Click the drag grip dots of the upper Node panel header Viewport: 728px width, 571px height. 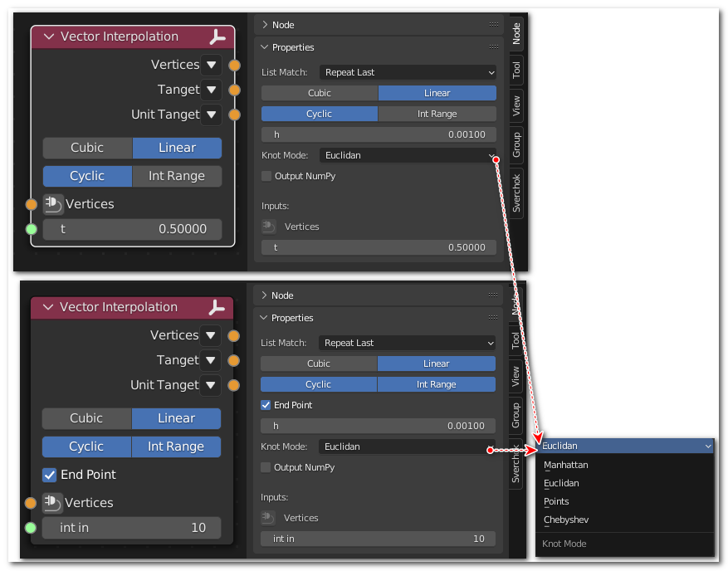[494, 25]
